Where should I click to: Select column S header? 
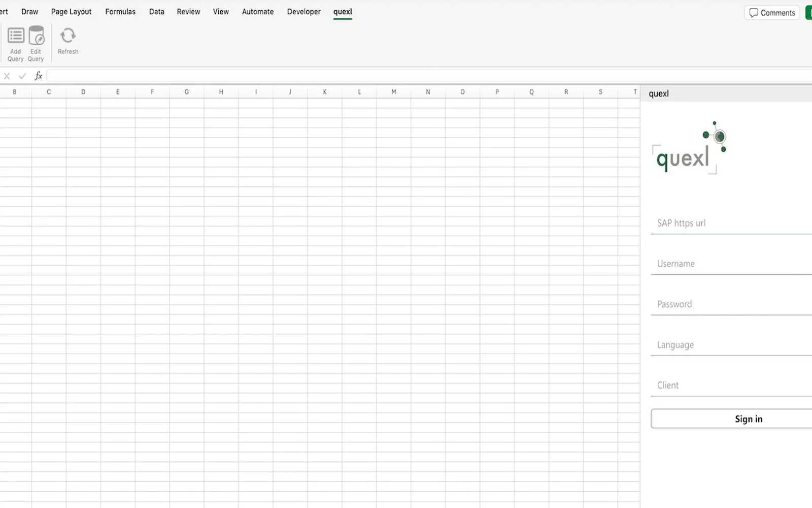[600, 92]
